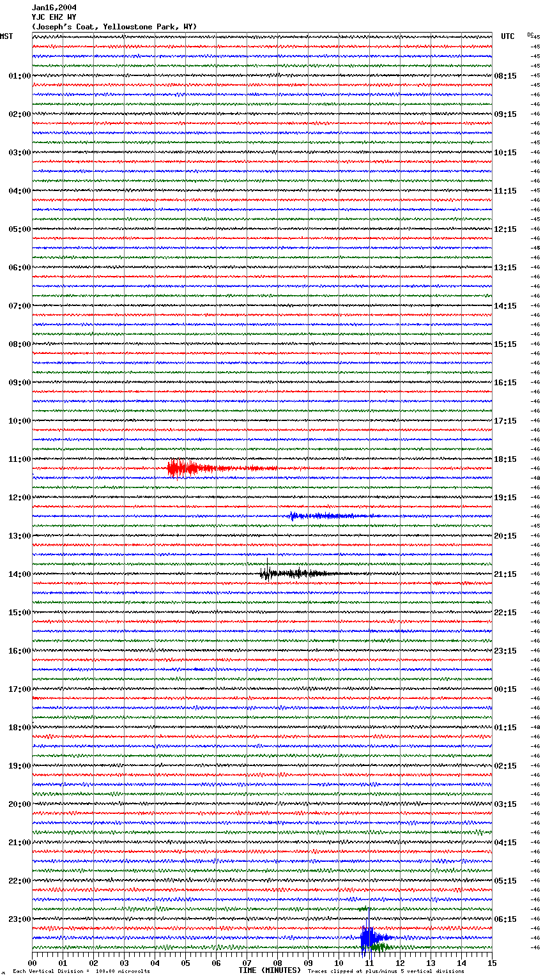This screenshot has width=543, height=980.
Task: Click the 21:15 UTC time label
Action: pos(505,574)
